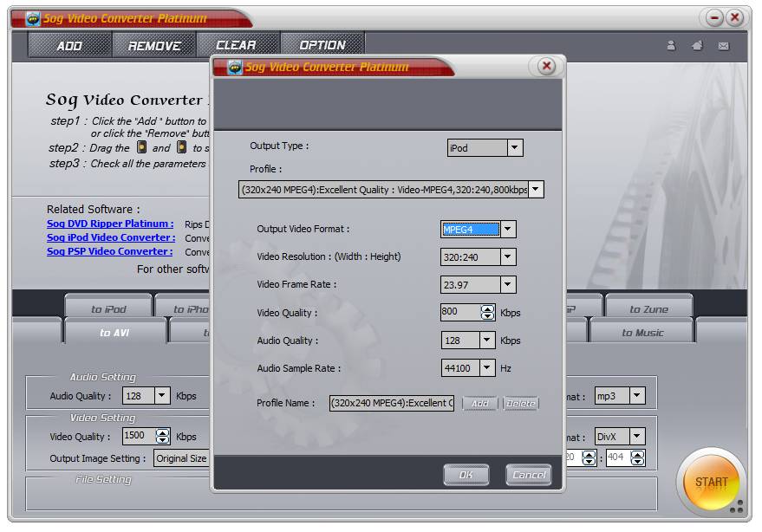Click the Add profile button

pos(480,403)
